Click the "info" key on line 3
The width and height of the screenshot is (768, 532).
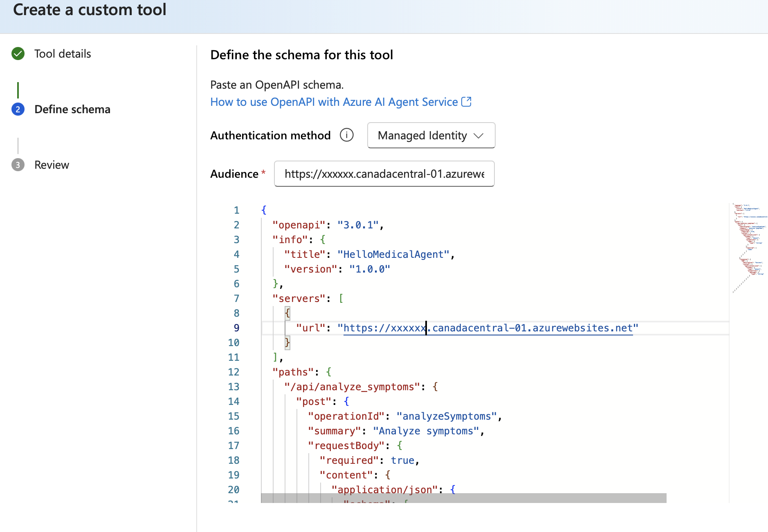pyautogui.click(x=290, y=239)
